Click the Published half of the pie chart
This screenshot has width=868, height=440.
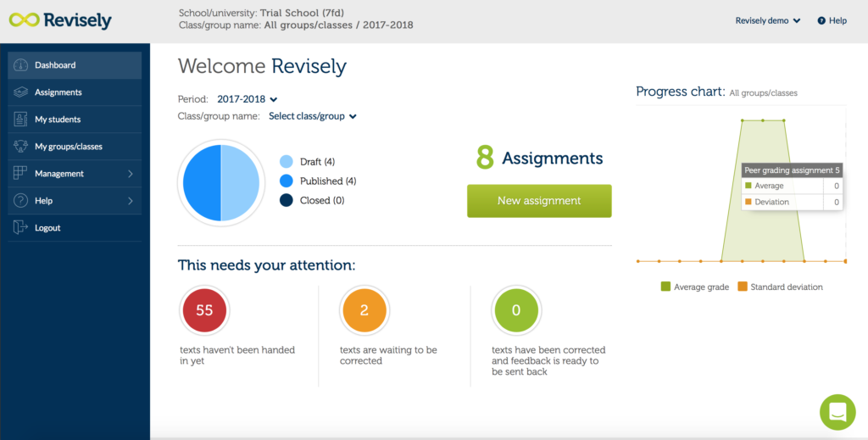(x=202, y=183)
